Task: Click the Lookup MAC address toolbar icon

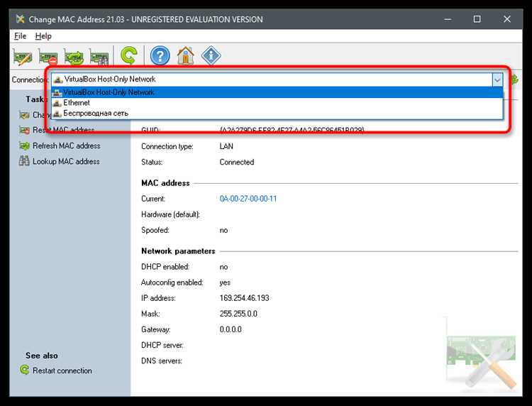Action: click(99, 56)
